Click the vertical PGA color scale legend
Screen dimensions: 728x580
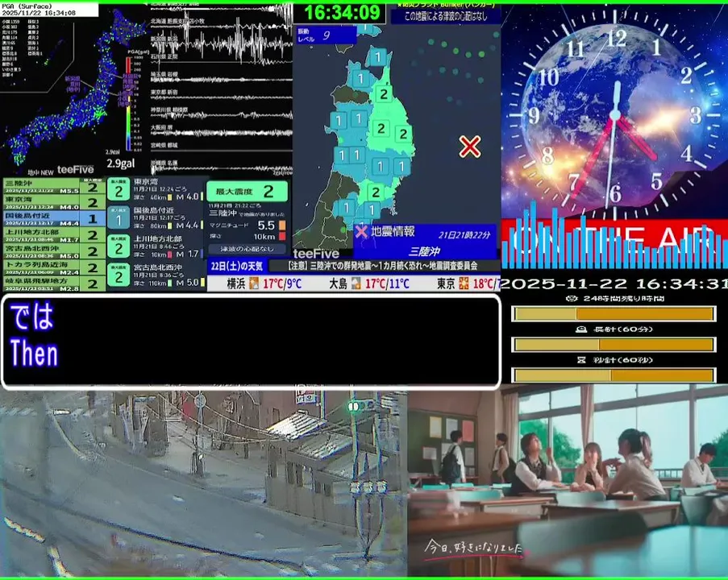point(129,103)
